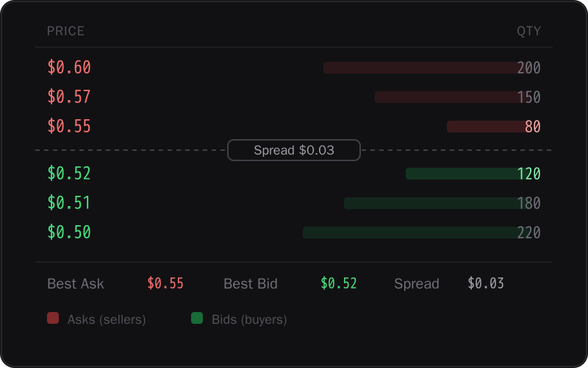Select the $0.60 ask price
Screen dimensions: 588x368
pos(69,68)
